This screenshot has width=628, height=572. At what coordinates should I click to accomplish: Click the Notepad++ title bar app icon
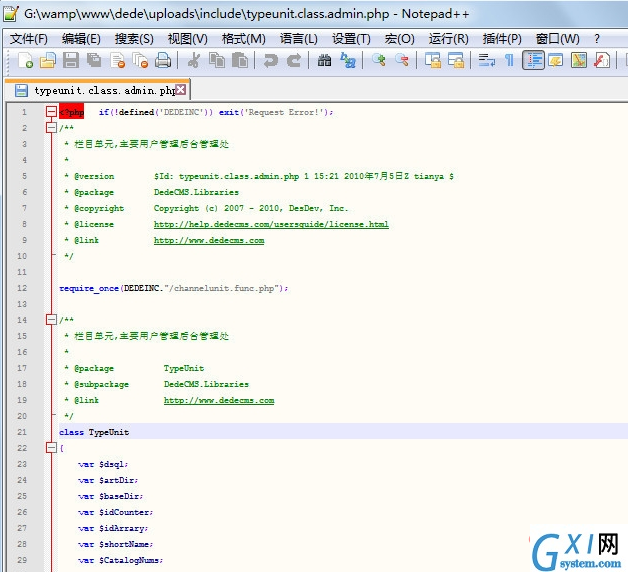point(11,13)
